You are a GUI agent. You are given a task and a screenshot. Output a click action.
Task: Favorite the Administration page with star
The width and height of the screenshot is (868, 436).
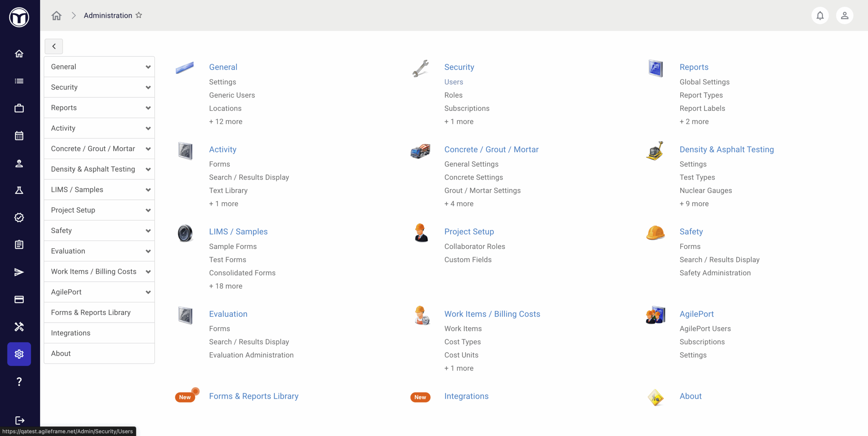point(139,15)
